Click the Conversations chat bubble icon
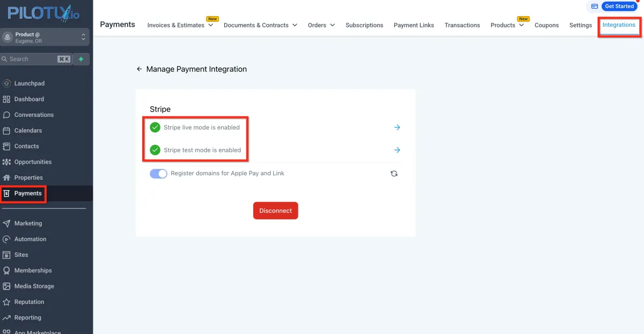This screenshot has width=644, height=334. 6,115
